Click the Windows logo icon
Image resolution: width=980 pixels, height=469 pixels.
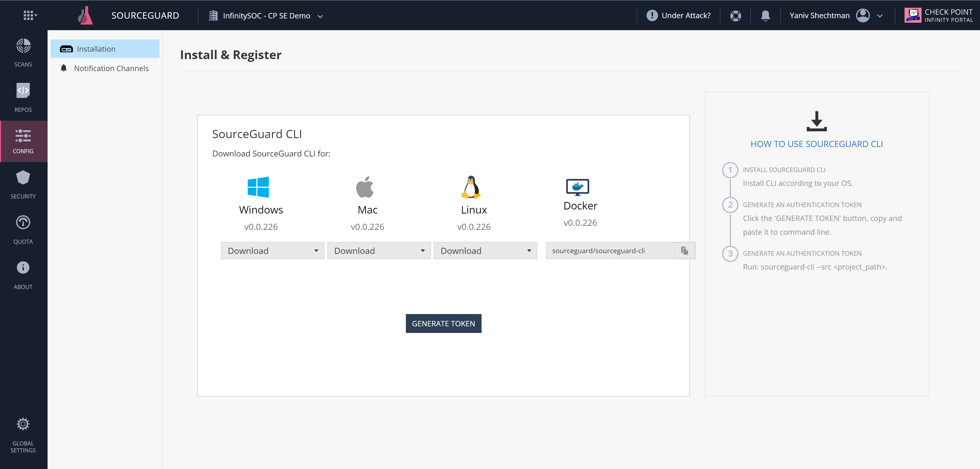[258, 187]
